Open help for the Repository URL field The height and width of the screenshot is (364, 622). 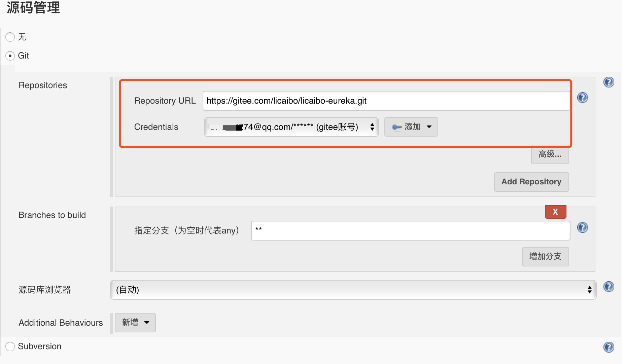pos(582,98)
